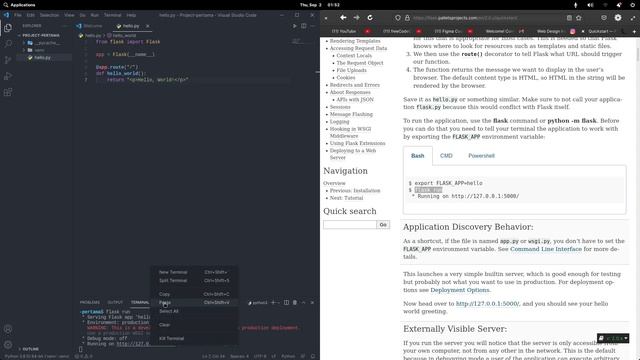Expand the OUTLINE section
This screenshot has width=640, height=360.
coord(29,349)
